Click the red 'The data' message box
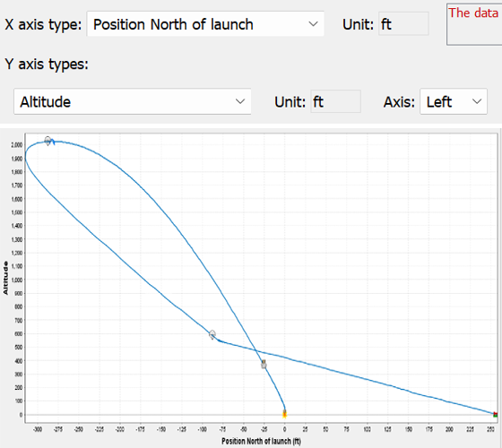Screen dimensions: 502x448 pos(474,24)
